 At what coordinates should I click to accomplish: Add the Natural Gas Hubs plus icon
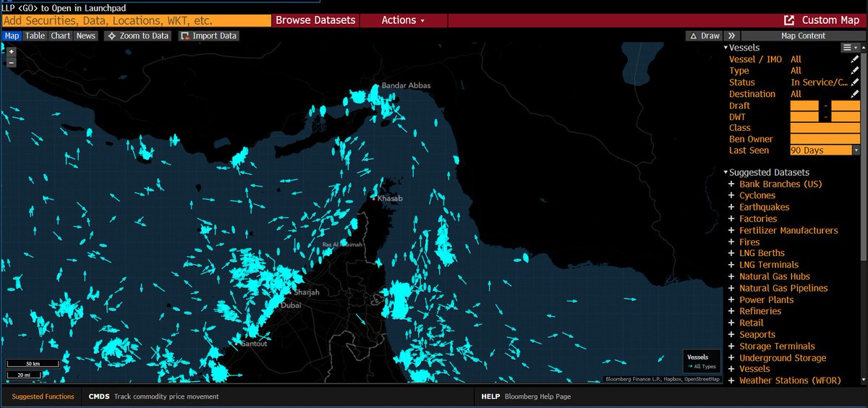731,276
